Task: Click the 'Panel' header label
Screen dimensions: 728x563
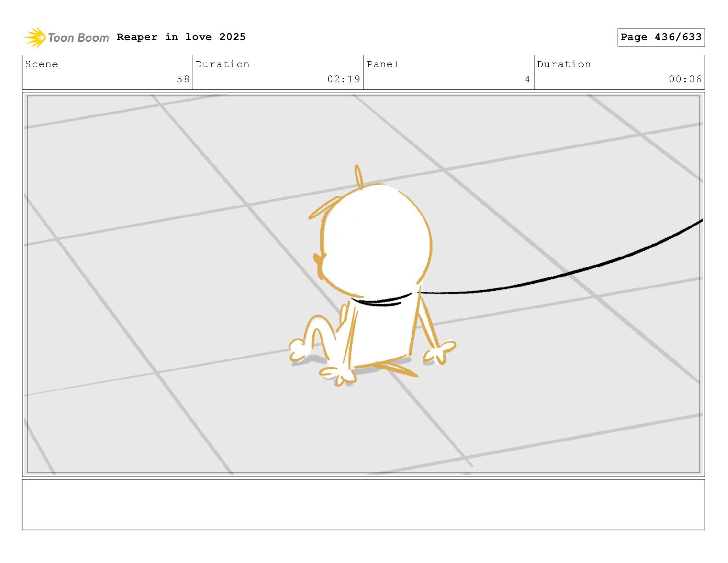Action: coord(383,64)
